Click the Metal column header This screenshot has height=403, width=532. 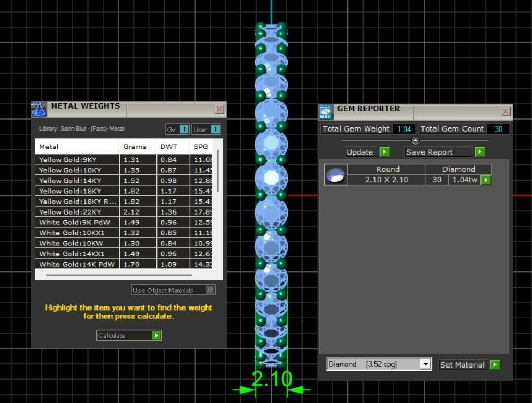click(x=77, y=147)
